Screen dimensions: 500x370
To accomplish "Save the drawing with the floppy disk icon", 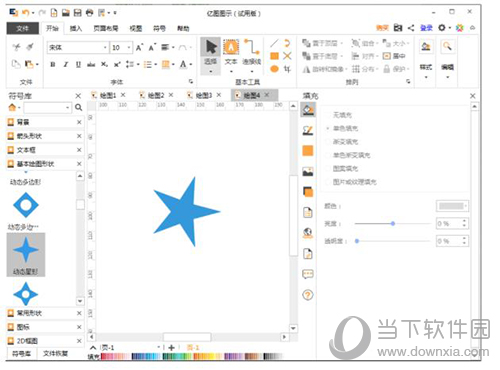I will click(x=77, y=13).
